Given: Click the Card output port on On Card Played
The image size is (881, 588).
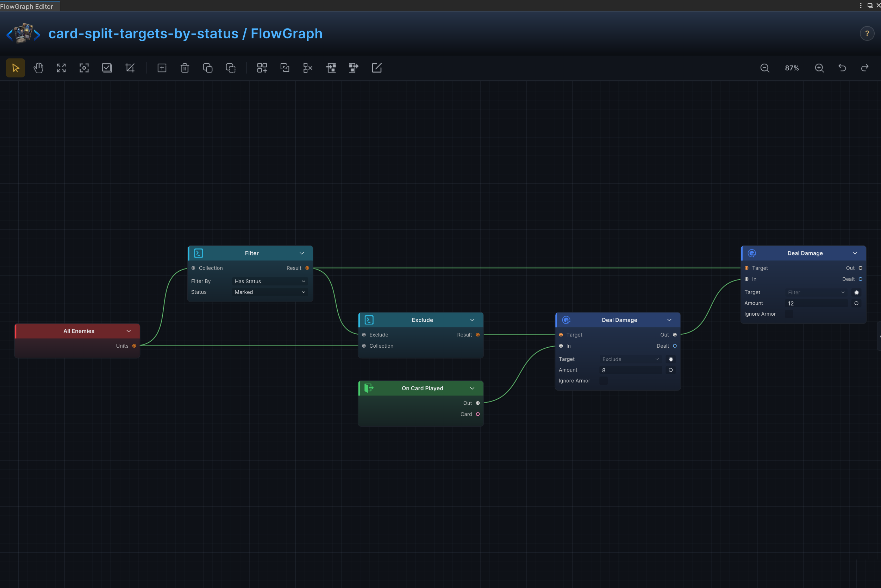Looking at the screenshot, I should [477, 415].
